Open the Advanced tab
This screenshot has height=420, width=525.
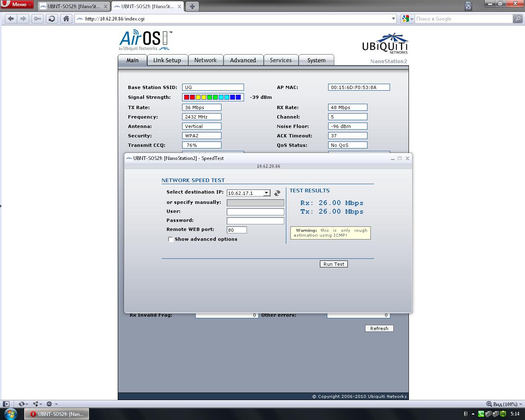tap(243, 60)
